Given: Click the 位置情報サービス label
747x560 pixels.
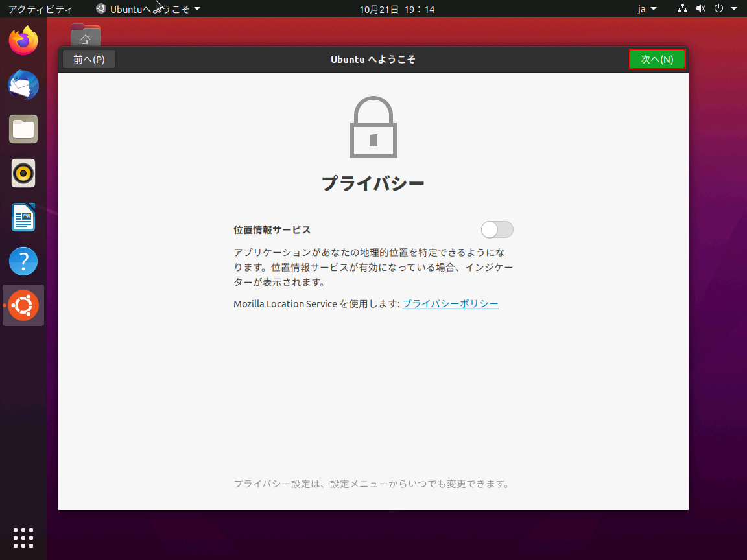Looking at the screenshot, I should tap(272, 229).
